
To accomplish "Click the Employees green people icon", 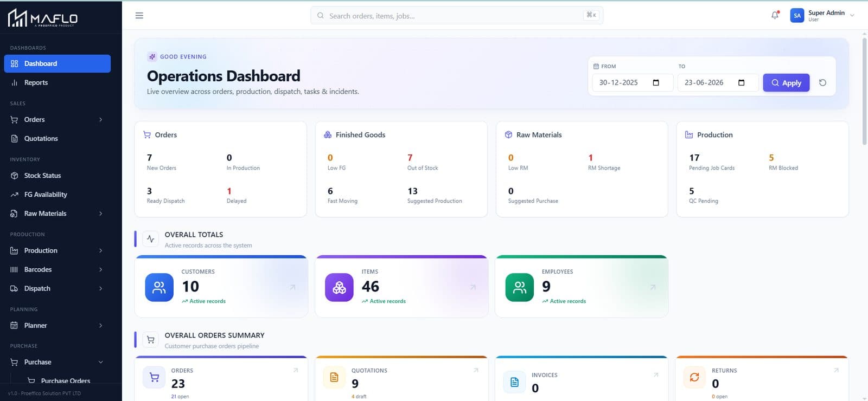I will (520, 287).
